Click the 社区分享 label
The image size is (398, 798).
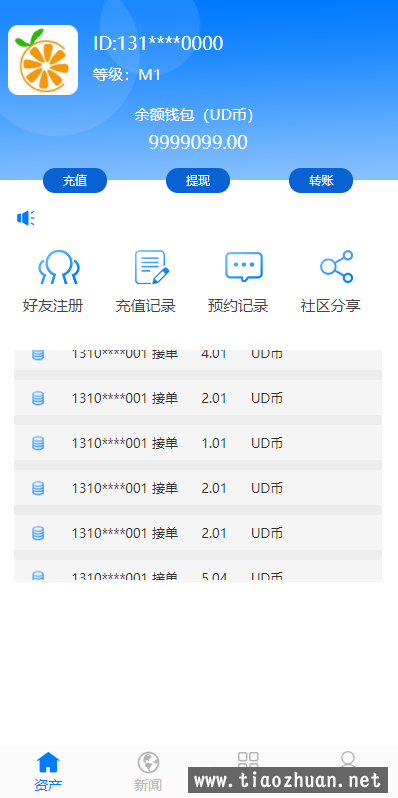330,306
